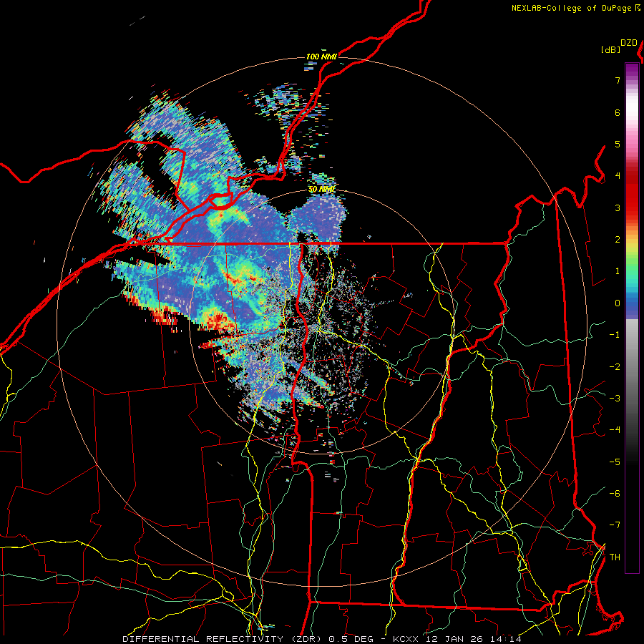Viewport: 644px width, 644px height.
Task: Click the 50 NMI range ring label
Action: tap(321, 190)
